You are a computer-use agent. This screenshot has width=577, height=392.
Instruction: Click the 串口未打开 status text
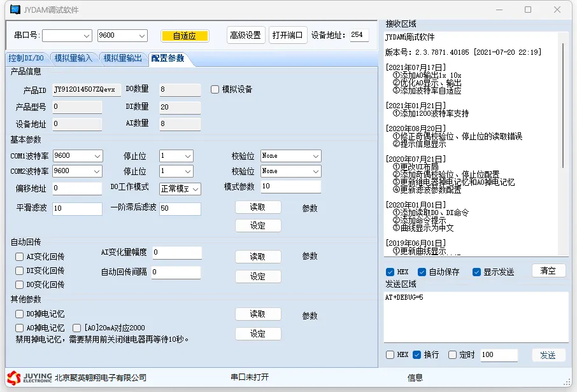tap(250, 377)
